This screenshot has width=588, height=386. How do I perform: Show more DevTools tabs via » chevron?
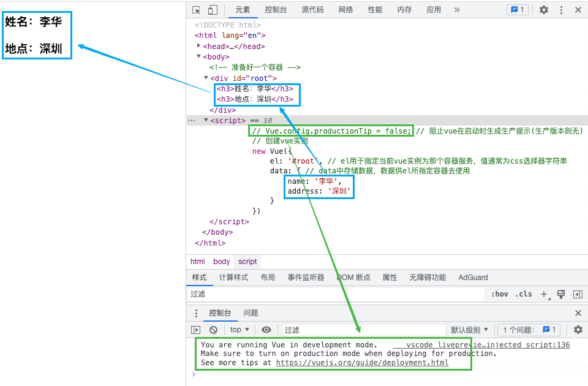[x=457, y=10]
